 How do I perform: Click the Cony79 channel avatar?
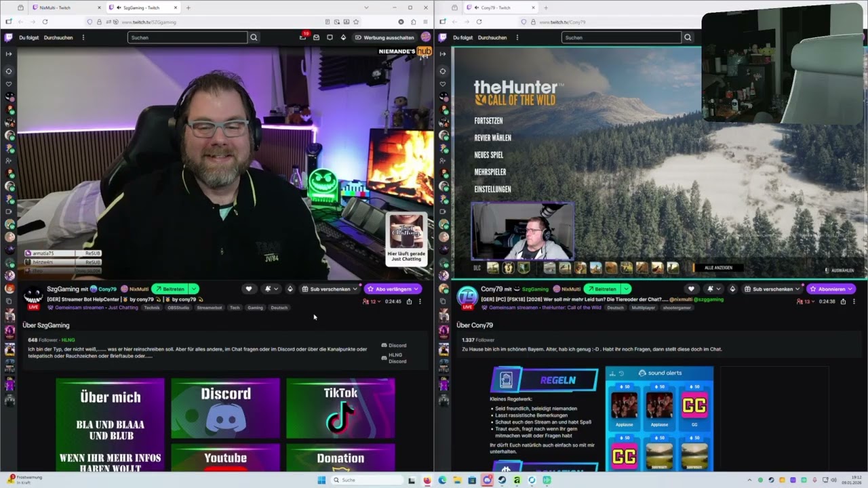pos(467,296)
